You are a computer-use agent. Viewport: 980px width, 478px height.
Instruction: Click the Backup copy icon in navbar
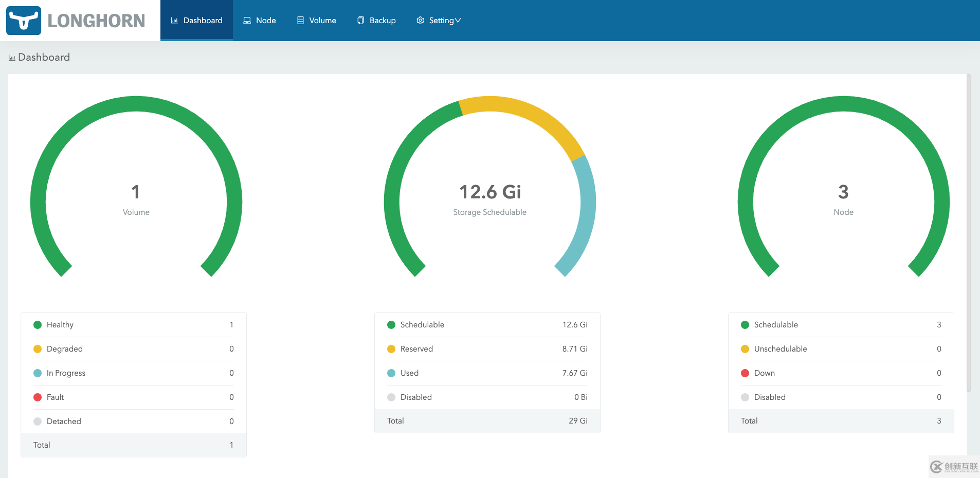click(x=360, y=21)
